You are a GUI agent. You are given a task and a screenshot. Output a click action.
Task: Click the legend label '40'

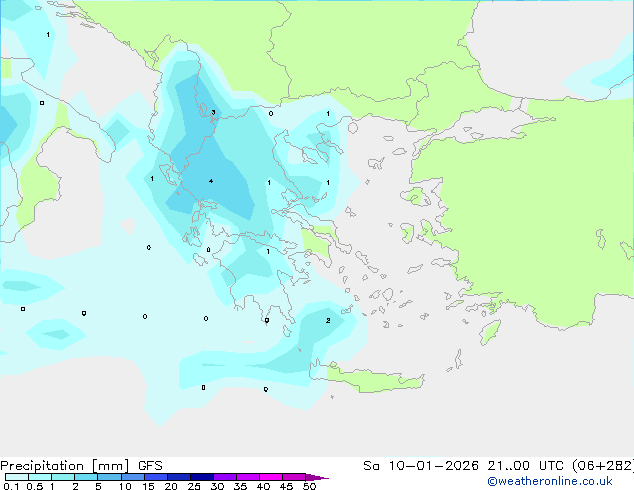pyautogui.click(x=263, y=486)
